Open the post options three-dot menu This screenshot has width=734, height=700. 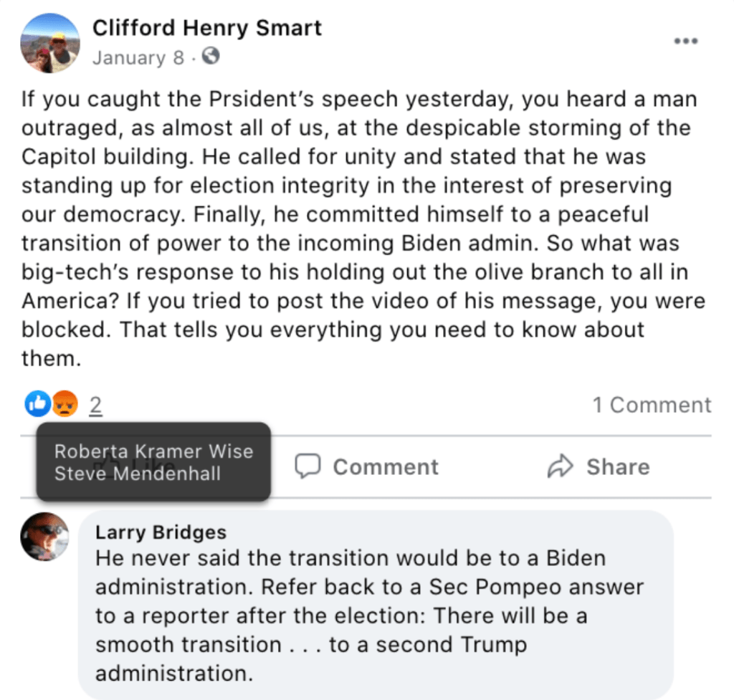[685, 42]
